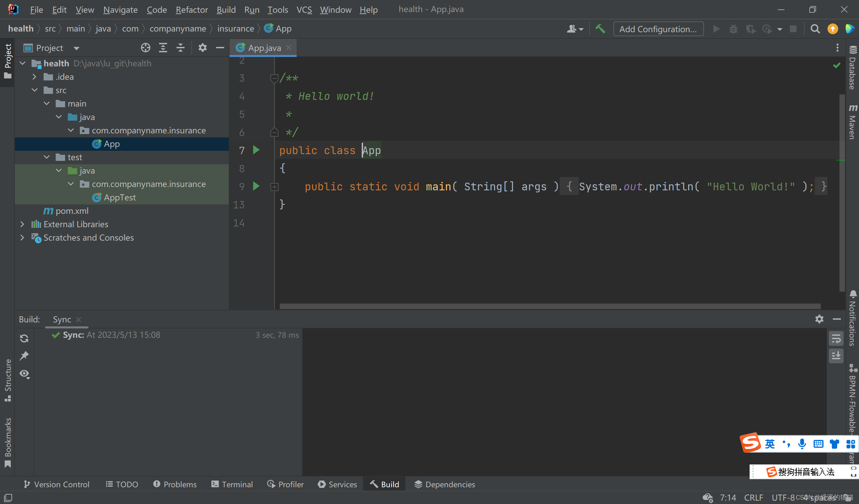
Task: Click CRLF line separator in status bar
Action: click(753, 497)
